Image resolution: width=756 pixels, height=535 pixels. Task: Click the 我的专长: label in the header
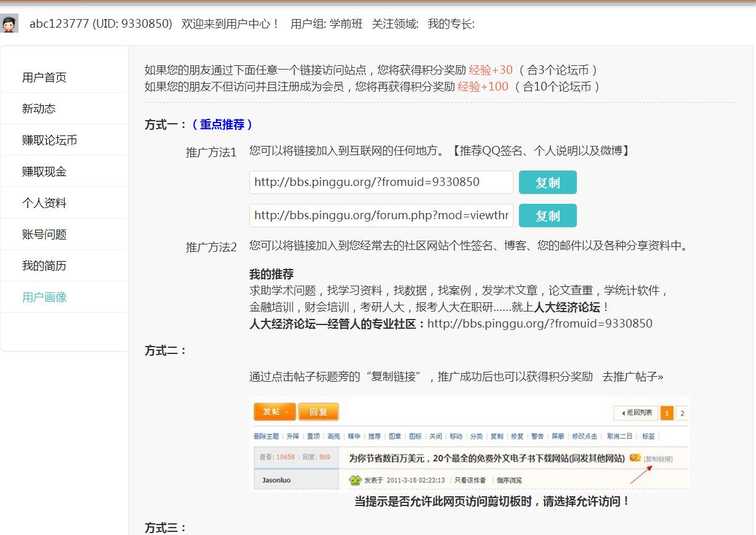click(x=451, y=24)
